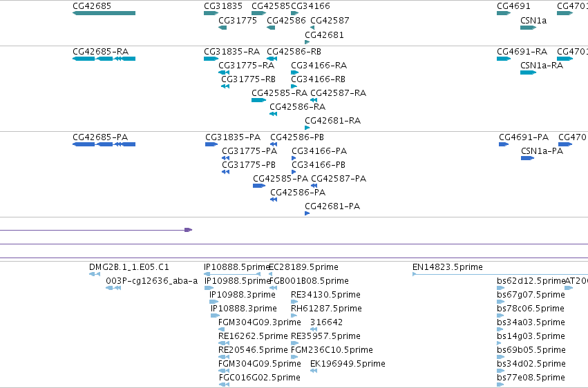Image resolution: width=588 pixels, height=388 pixels.
Task: Click EST IP10988.5prime
Action: coord(209,288)
